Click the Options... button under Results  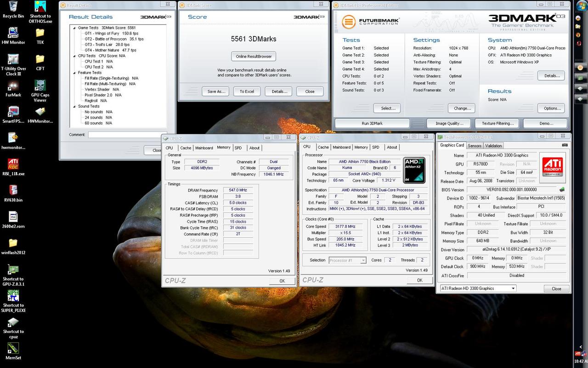tap(552, 109)
